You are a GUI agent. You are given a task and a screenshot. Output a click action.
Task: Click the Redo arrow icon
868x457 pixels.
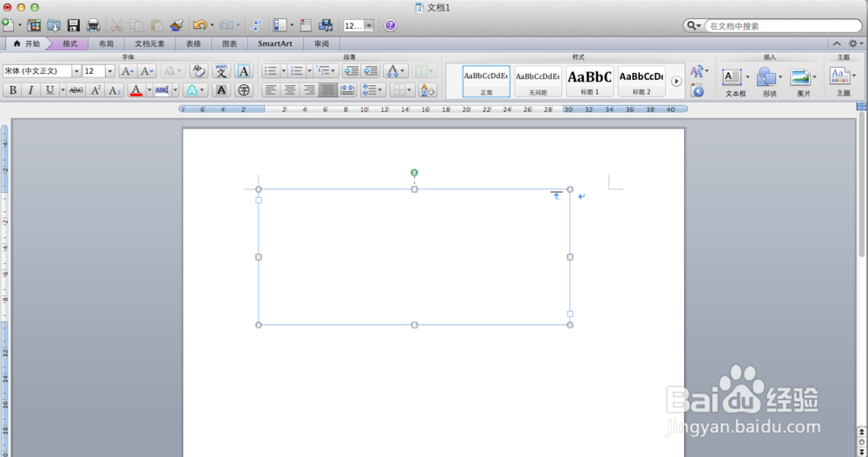[x=226, y=25]
